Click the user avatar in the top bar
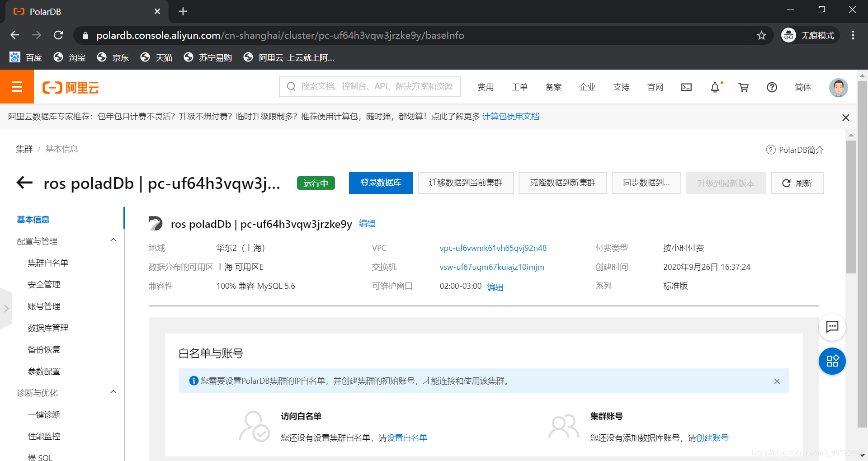Screen dimensions: 868x461 839,87
